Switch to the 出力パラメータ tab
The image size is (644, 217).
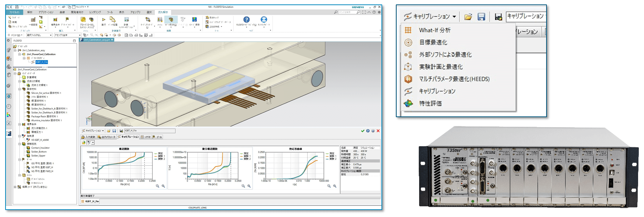click(107, 137)
